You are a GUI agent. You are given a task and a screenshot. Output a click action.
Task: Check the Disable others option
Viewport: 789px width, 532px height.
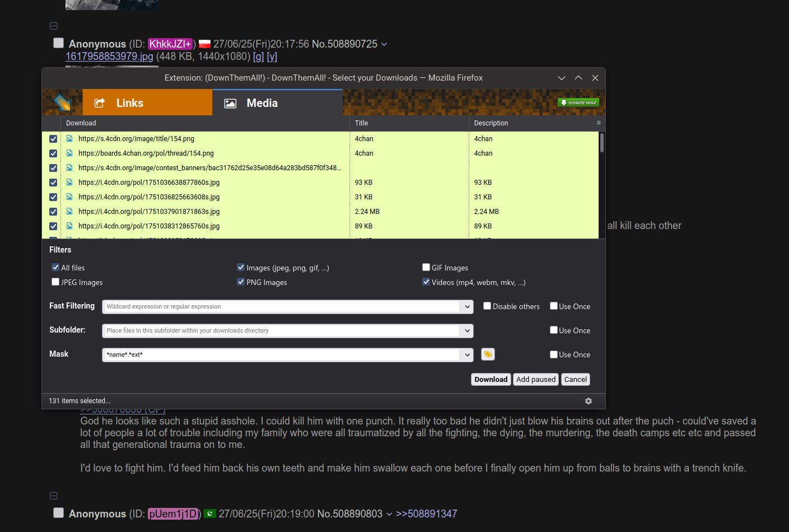pyautogui.click(x=487, y=306)
